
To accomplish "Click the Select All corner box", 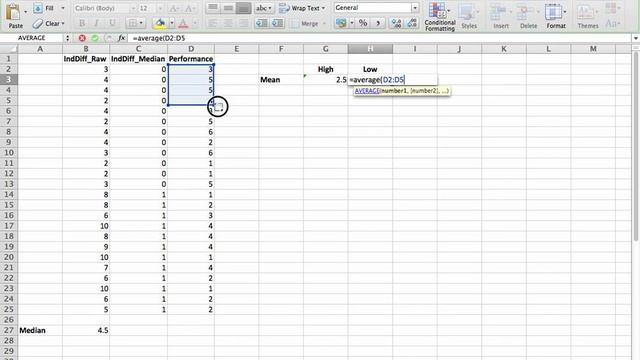I will [9, 49].
